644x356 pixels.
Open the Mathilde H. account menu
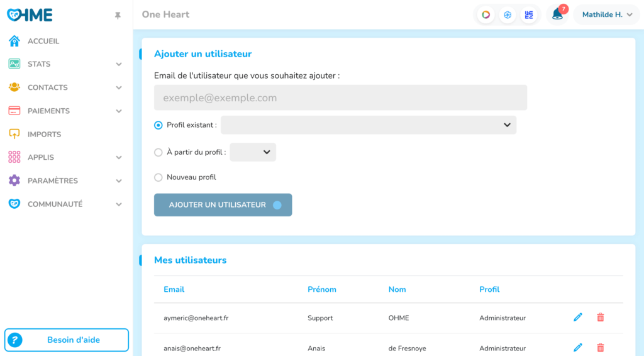click(606, 15)
